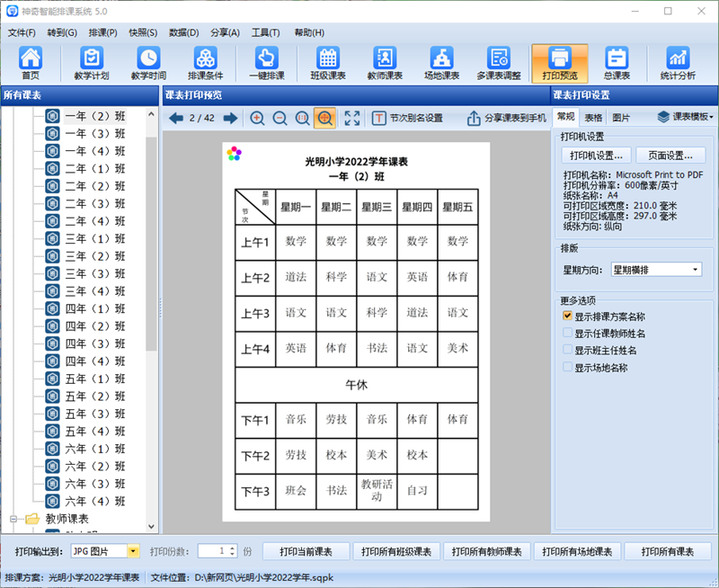Screen dimensions: 719x588
Task: Increase print copies with stepper up arrow
Action: point(233,548)
